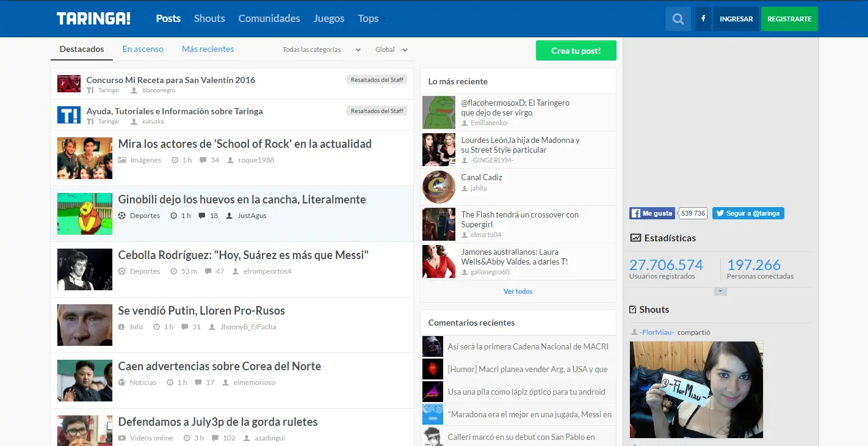Open Juegos in the top navigation
This screenshot has height=446, width=868.
click(329, 18)
